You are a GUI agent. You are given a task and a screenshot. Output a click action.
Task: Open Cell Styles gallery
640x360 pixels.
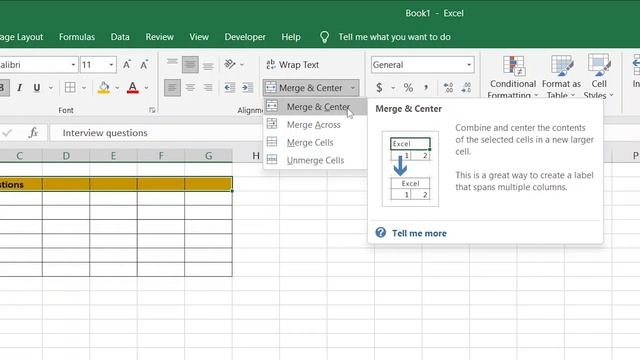tap(599, 77)
